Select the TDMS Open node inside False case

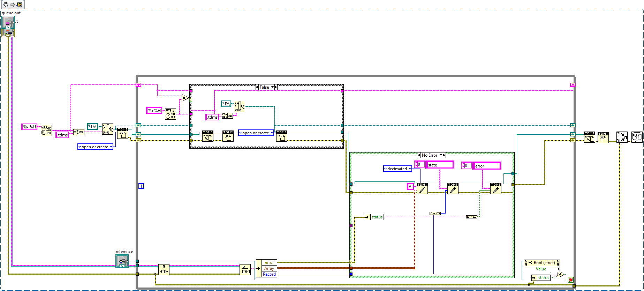[282, 136]
